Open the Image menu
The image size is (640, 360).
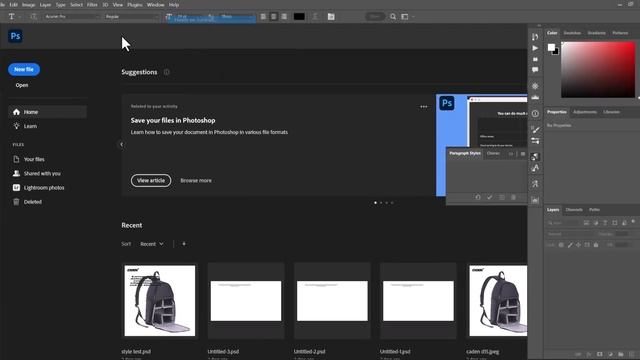pos(28,5)
